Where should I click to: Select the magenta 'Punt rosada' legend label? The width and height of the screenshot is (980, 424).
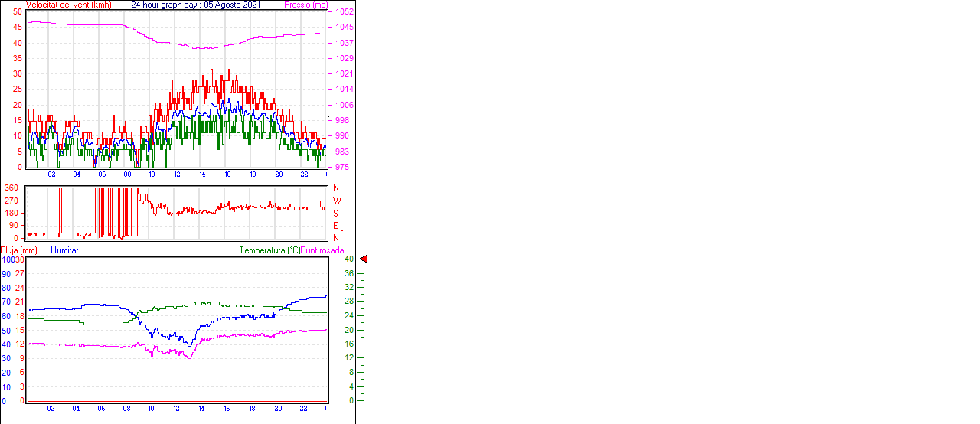[x=322, y=250]
